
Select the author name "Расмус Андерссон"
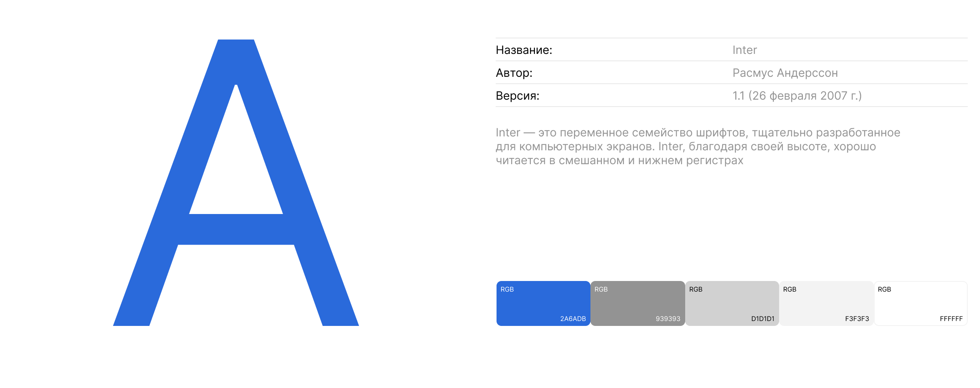point(785,73)
